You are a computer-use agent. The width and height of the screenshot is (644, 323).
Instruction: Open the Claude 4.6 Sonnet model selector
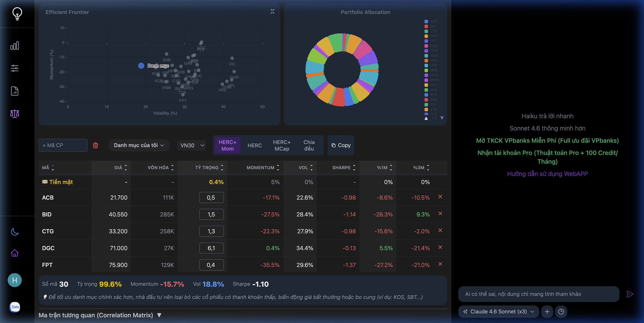pos(498,311)
